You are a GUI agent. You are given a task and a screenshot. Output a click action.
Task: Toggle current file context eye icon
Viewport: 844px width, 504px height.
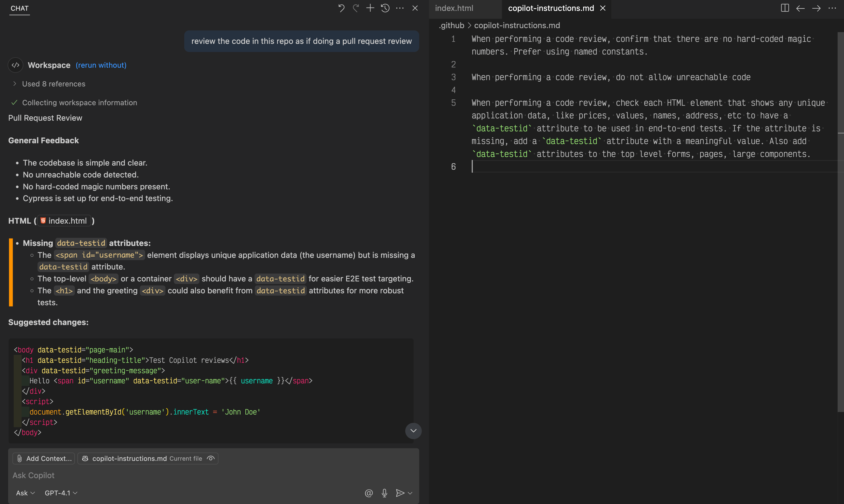click(211, 458)
